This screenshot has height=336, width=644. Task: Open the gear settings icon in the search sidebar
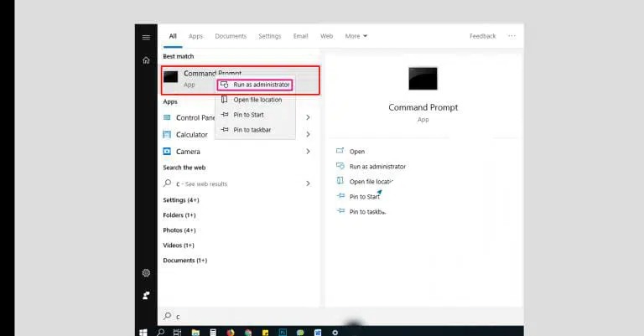(x=146, y=273)
